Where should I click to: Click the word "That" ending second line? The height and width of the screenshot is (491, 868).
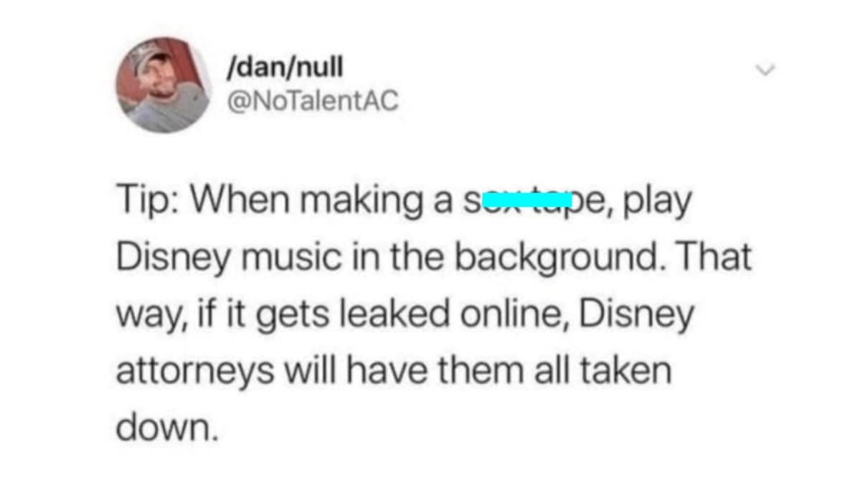(715, 258)
